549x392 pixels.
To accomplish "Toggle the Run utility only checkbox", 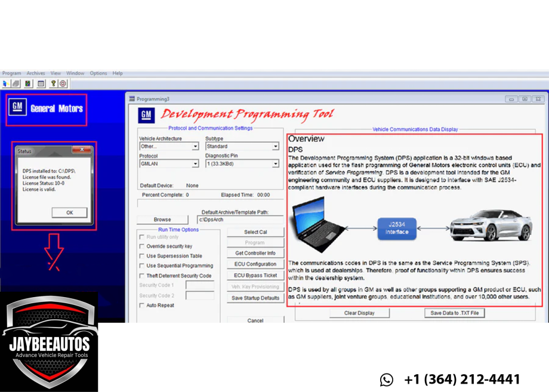I will tap(142, 237).
